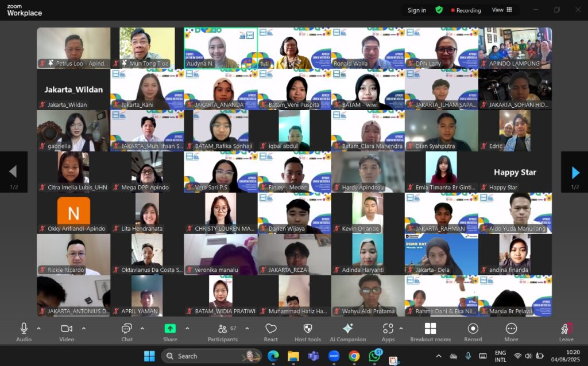
Task: Open the More options menu
Action: 511,331
